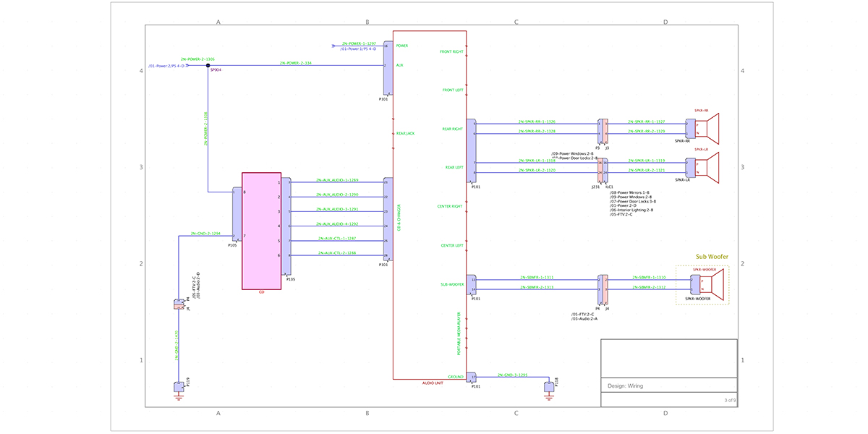Select wire label 2N-SPKR-LR-1-1318

[x=537, y=161]
